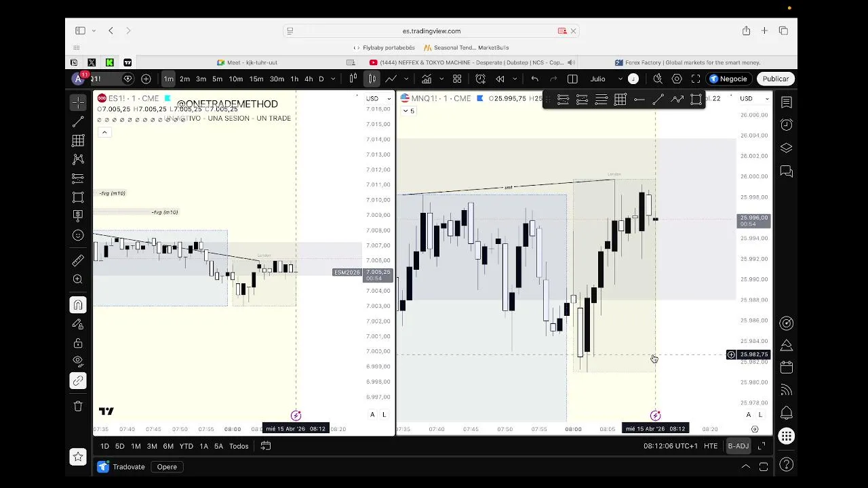Switch to the 15m timeframe
This screenshot has height=488, width=868.
pyautogui.click(x=256, y=79)
